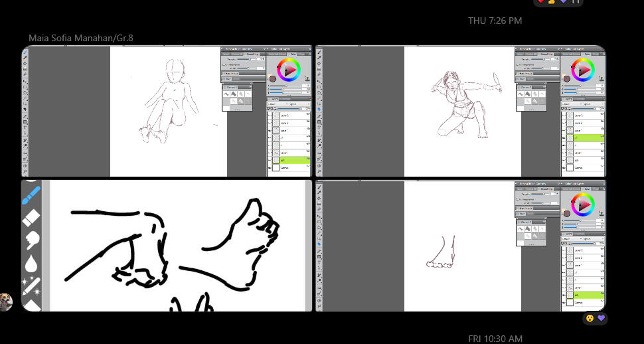Image resolution: width=644 pixels, height=344 pixels.
Task: Click the sender's profile avatar beside the images
Action: tap(6, 301)
